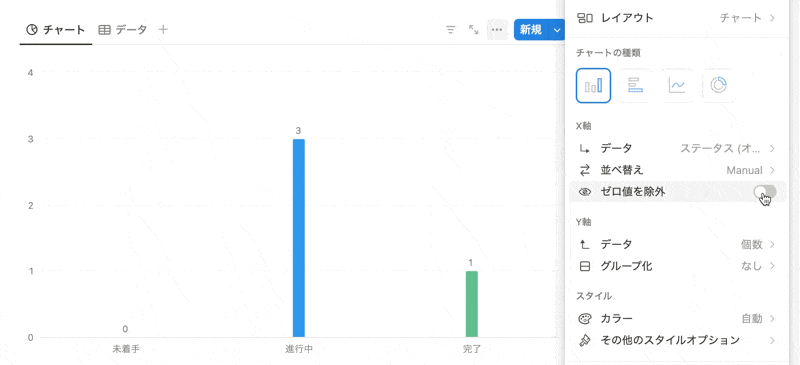Click the grouping icon beside グループ化
Viewport: 800px width, 365px height.
pos(585,266)
